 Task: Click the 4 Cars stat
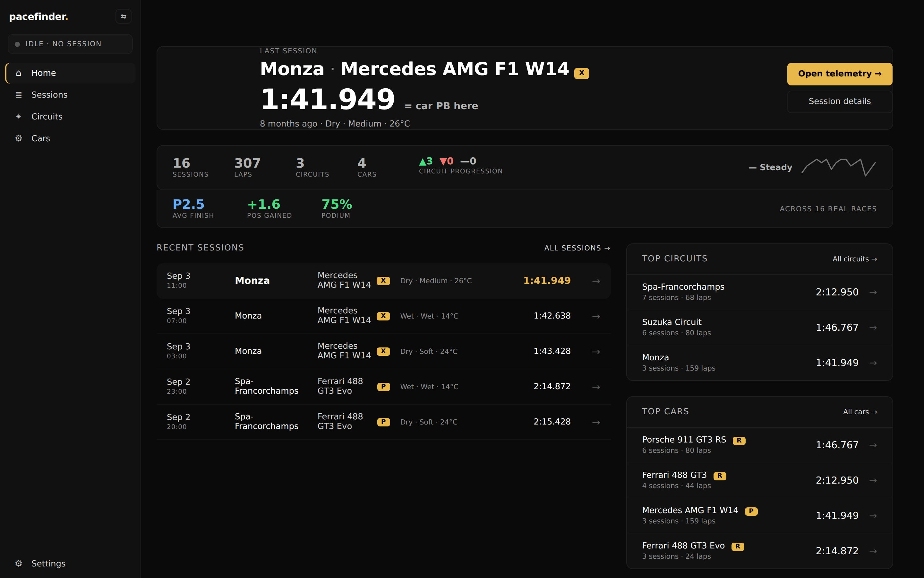367,167
